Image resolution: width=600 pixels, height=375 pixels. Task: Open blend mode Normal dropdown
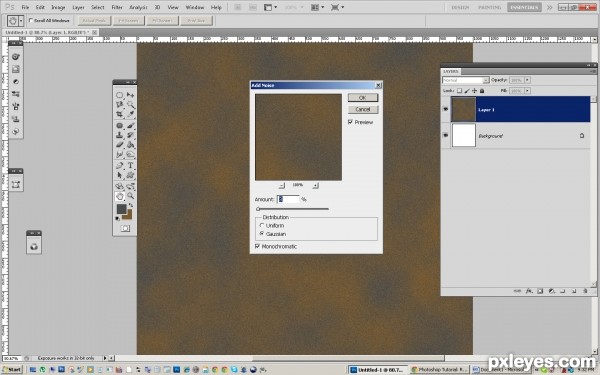(x=466, y=80)
